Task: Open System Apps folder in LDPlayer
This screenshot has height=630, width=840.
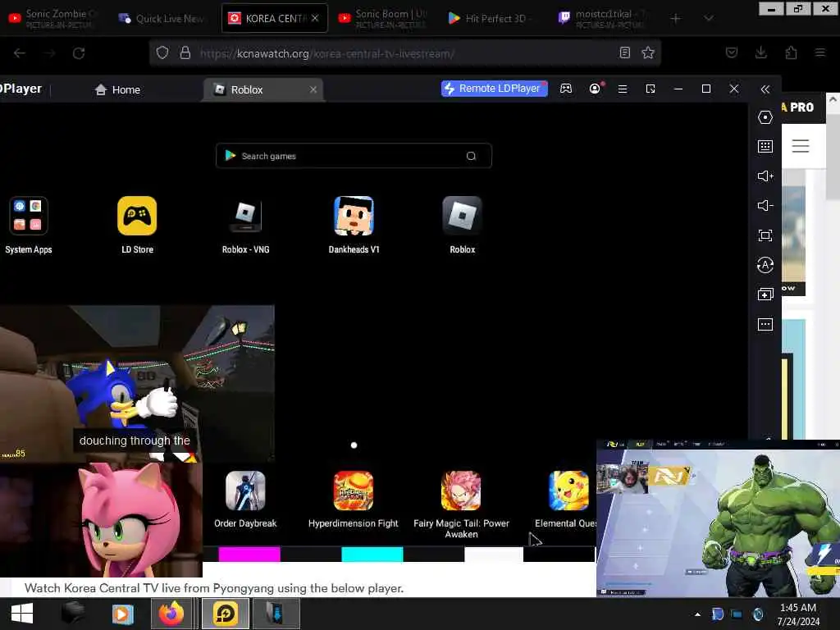Action: click(x=29, y=216)
